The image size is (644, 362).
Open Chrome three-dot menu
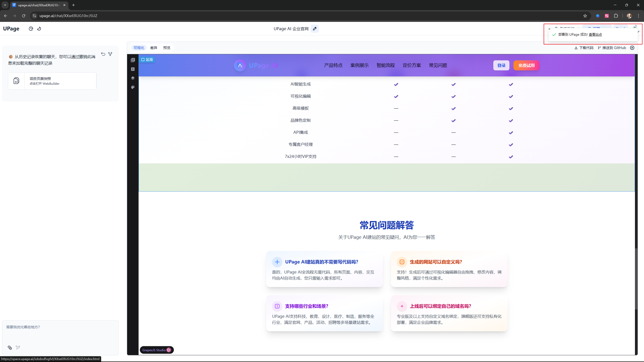(638, 16)
